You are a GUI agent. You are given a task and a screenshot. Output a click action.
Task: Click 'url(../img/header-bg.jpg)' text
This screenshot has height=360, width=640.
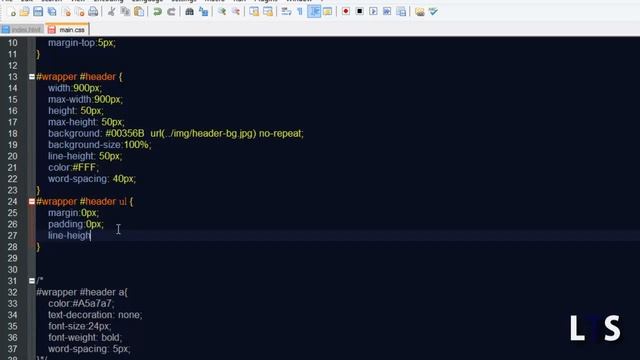click(x=203, y=133)
